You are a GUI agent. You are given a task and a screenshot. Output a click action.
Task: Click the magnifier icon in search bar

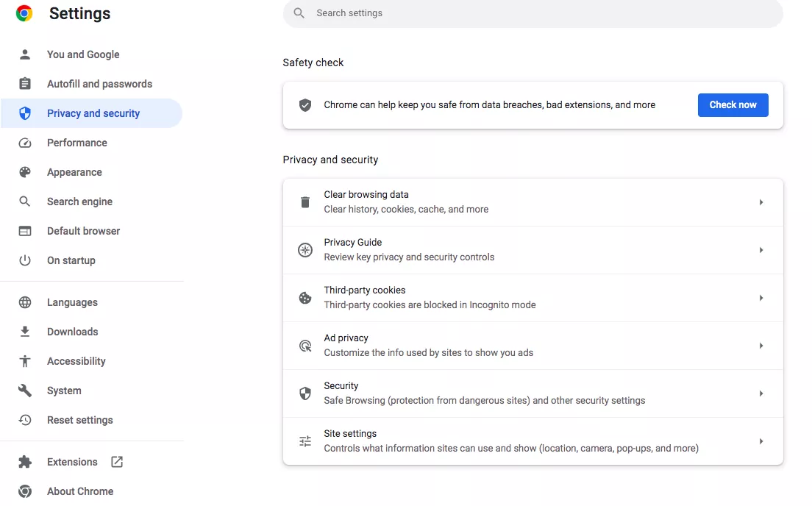pos(299,13)
